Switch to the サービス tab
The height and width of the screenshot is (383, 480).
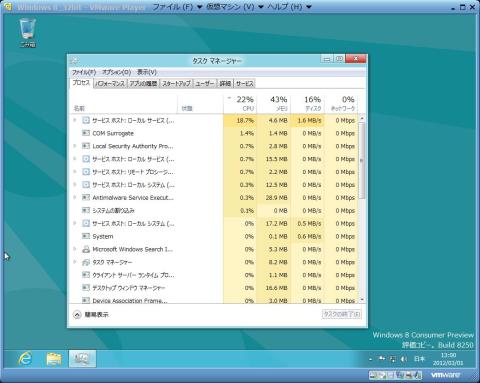click(x=245, y=83)
